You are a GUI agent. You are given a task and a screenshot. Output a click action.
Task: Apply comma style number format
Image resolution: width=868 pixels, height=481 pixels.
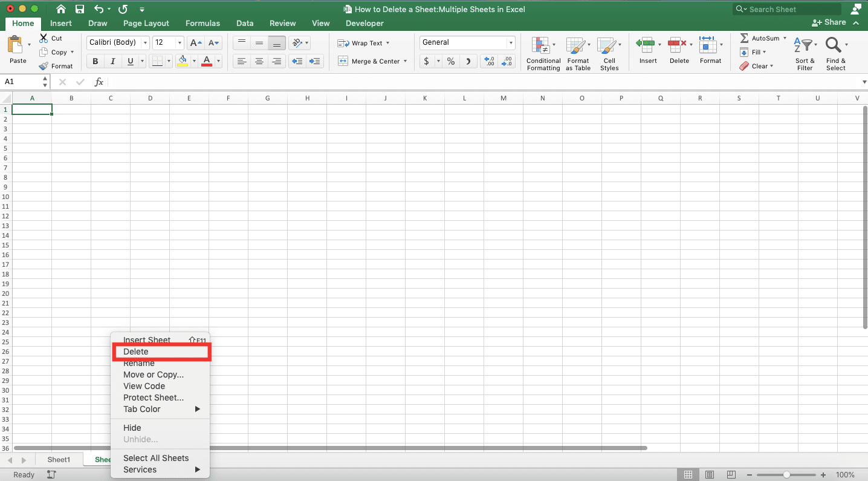click(468, 61)
